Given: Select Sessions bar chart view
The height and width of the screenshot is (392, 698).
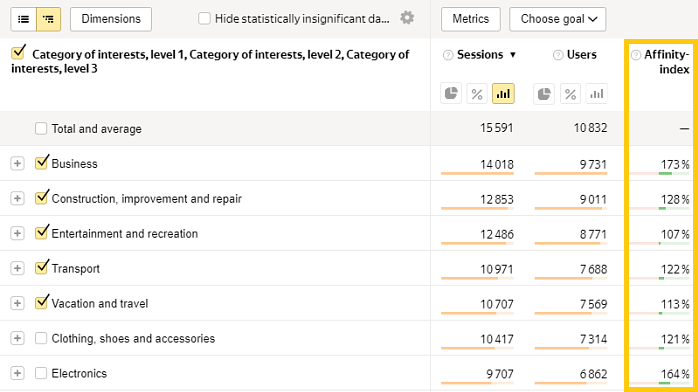Looking at the screenshot, I should click(503, 93).
